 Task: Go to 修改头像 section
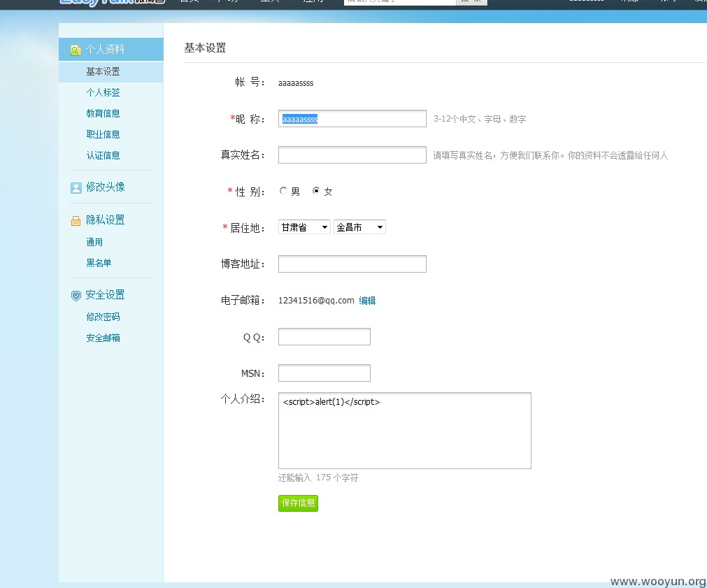click(105, 187)
